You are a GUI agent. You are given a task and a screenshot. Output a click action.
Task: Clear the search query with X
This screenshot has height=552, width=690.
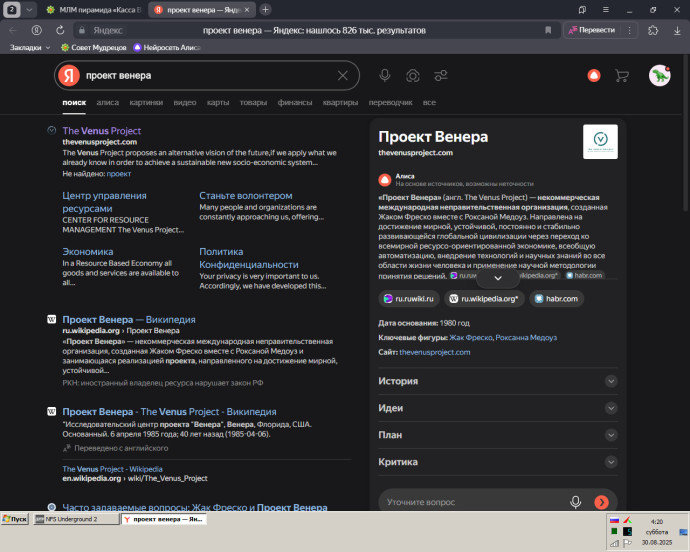tap(343, 76)
